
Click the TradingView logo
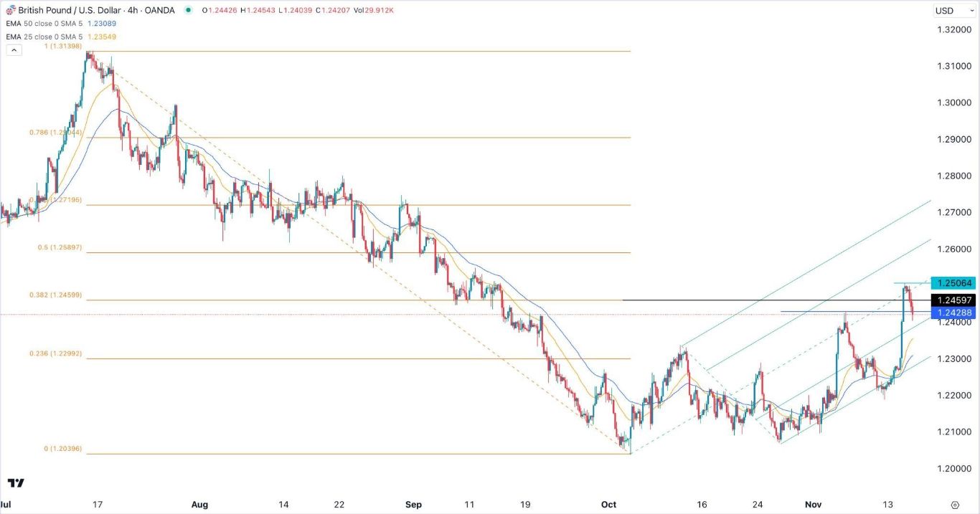point(16,483)
